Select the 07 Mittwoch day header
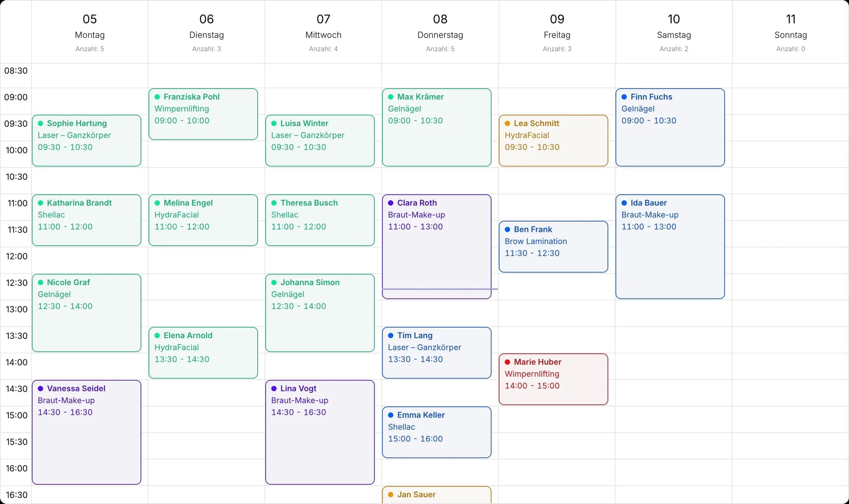The image size is (849, 504). (323, 32)
